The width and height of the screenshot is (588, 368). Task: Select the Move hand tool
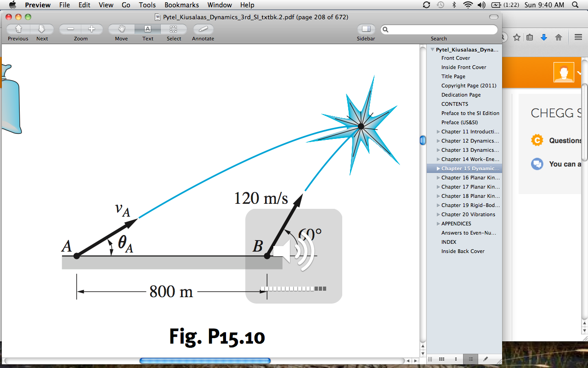click(121, 29)
